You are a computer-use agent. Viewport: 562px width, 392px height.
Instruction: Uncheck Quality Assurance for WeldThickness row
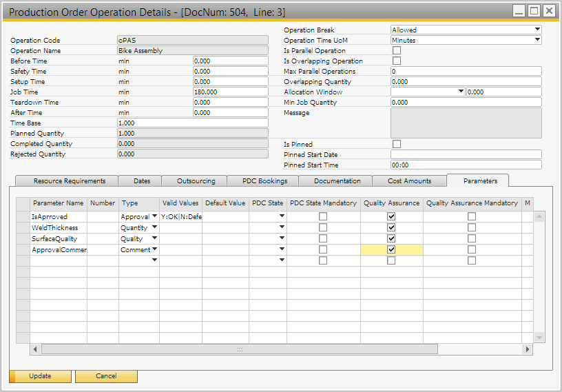click(391, 227)
